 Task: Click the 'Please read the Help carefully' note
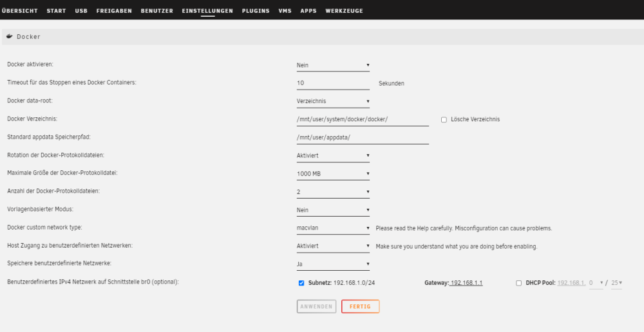[464, 228]
